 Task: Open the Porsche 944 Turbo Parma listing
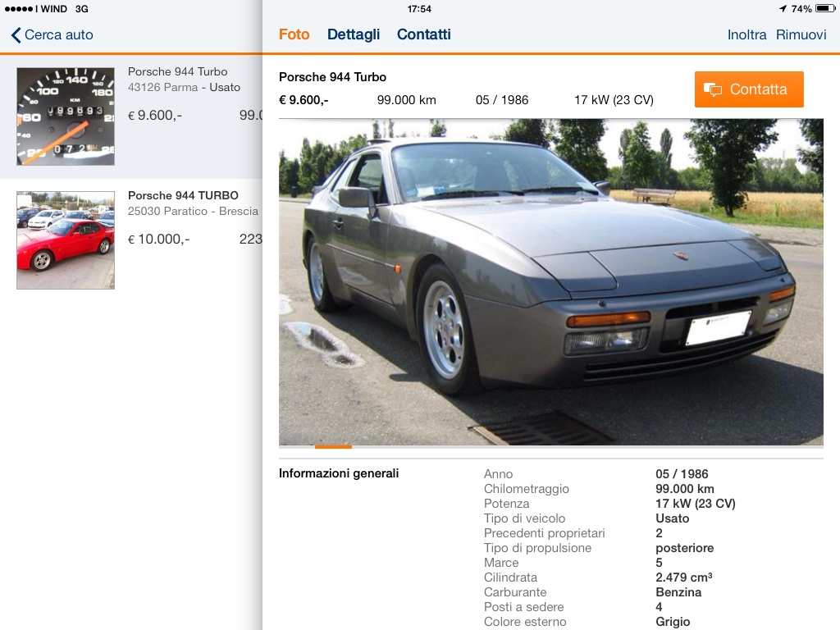131,116
